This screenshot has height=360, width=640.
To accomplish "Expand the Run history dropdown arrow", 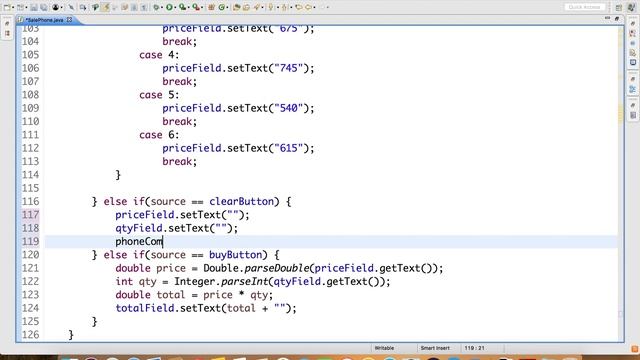I will coord(175,7).
